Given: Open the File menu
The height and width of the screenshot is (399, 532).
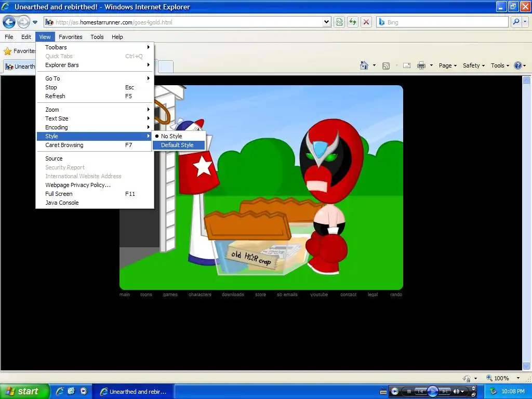Looking at the screenshot, I should tap(9, 37).
